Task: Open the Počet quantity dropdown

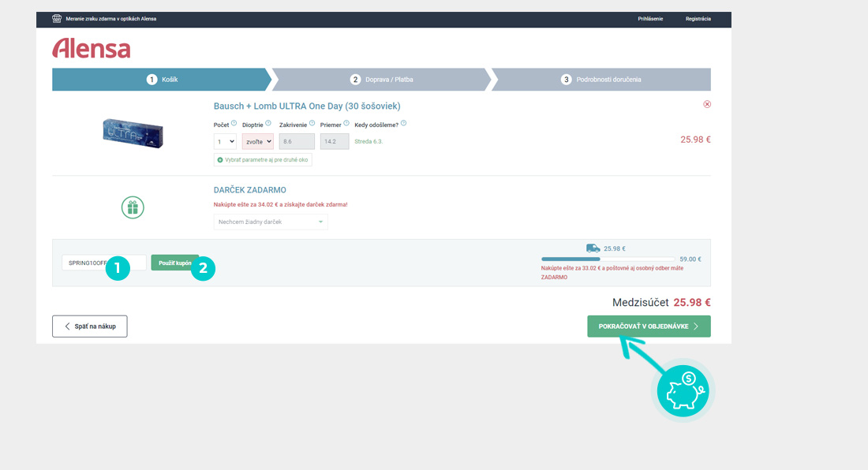Action: [x=225, y=141]
